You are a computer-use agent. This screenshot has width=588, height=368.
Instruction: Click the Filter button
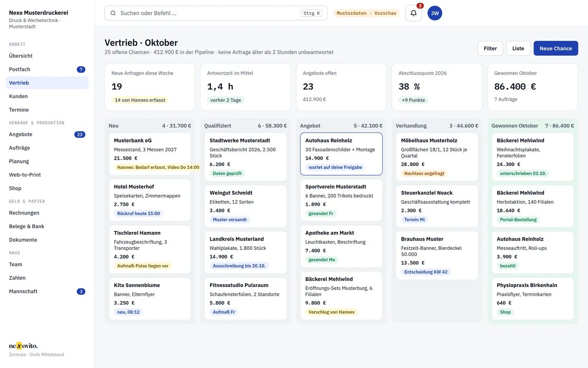click(x=490, y=48)
